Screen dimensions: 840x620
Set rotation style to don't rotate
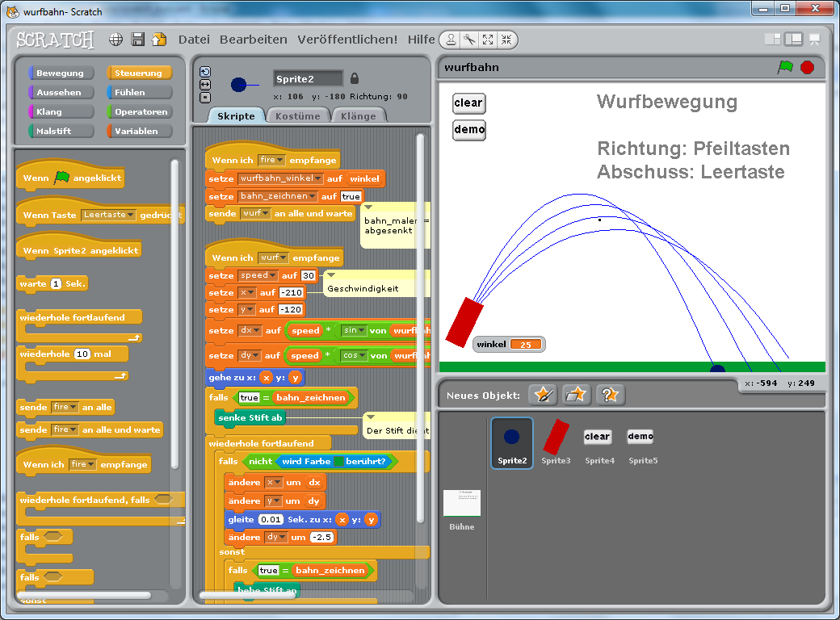click(205, 98)
